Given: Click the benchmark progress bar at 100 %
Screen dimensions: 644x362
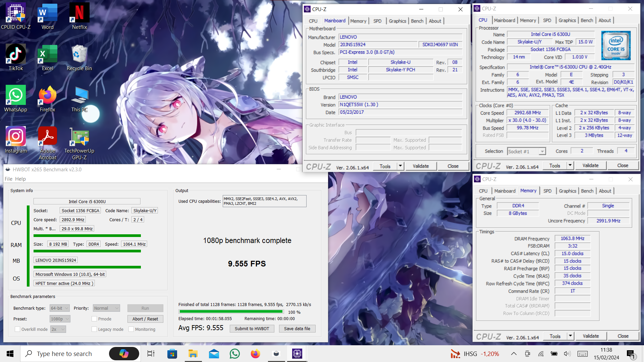Looking at the screenshot, I should pos(231,312).
